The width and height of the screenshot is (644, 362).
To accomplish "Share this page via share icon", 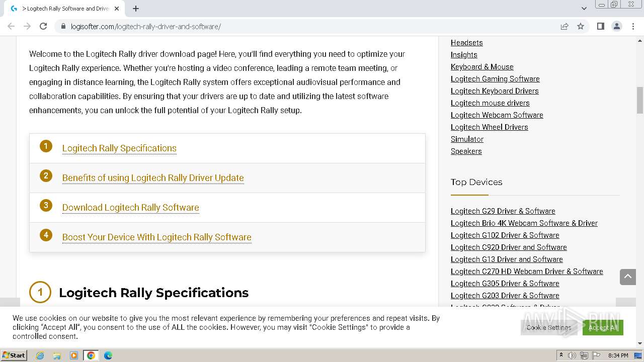I will (565, 26).
